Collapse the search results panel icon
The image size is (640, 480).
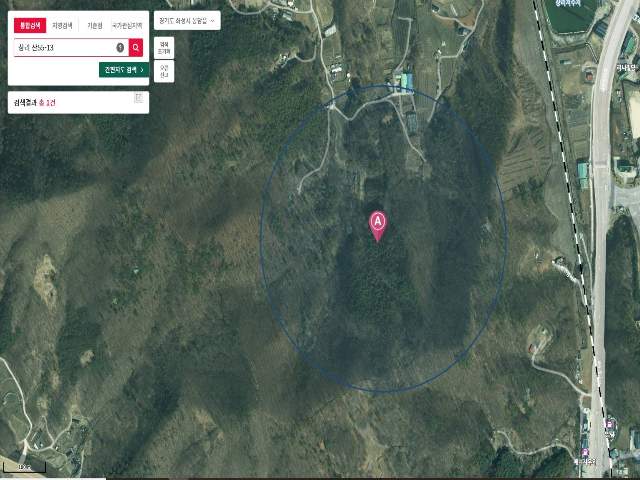coord(139,98)
